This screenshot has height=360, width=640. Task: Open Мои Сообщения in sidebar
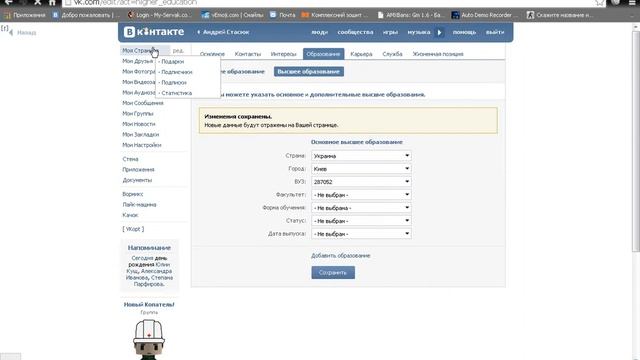coord(143,103)
